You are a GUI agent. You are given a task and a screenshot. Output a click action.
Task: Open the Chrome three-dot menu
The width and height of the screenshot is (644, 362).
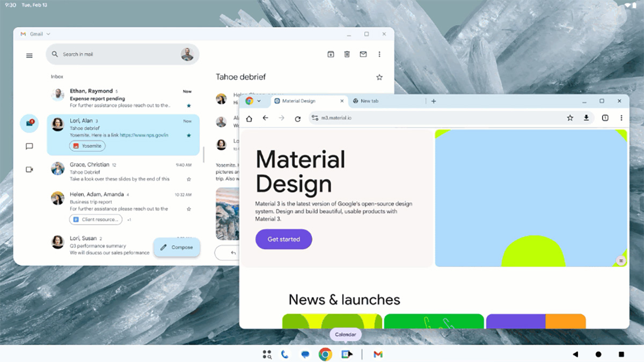[621, 118]
